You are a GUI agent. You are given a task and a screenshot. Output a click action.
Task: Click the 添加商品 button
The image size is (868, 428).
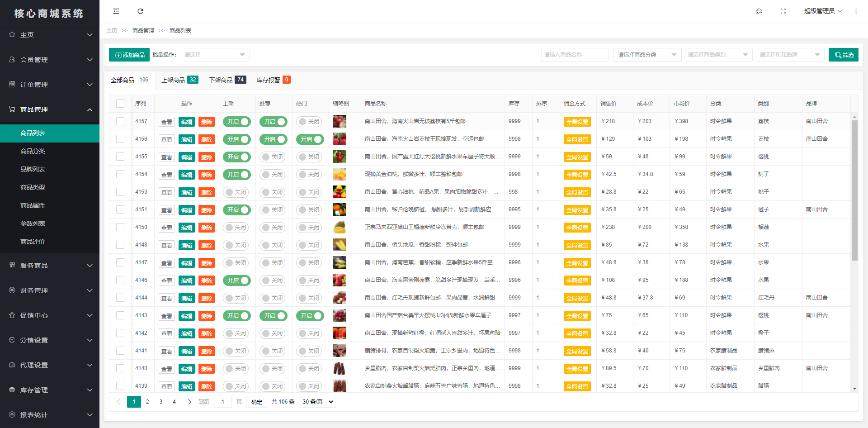(x=129, y=55)
